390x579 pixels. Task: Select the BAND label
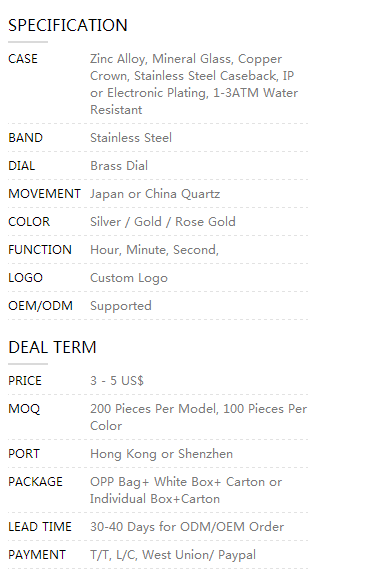(x=25, y=138)
